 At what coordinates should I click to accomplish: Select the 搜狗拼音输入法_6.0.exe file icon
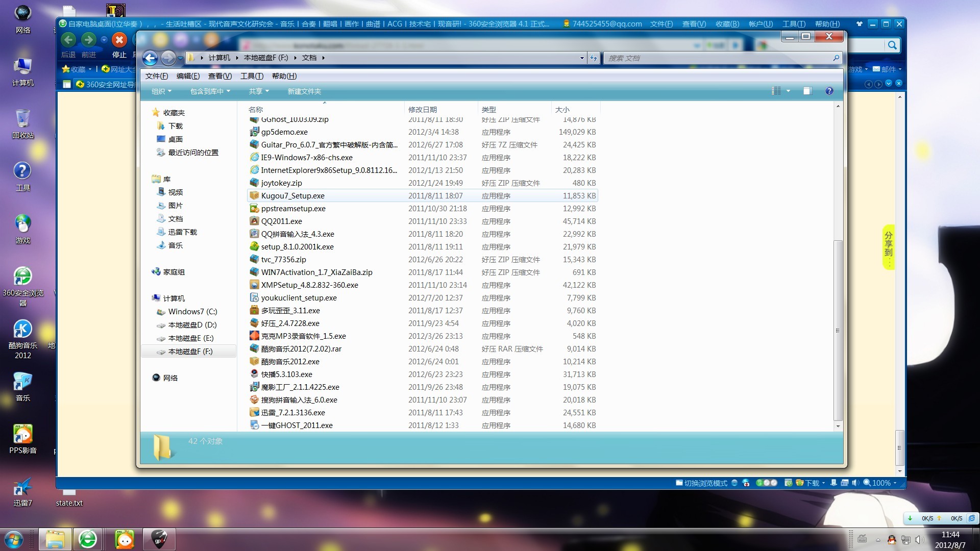(254, 399)
